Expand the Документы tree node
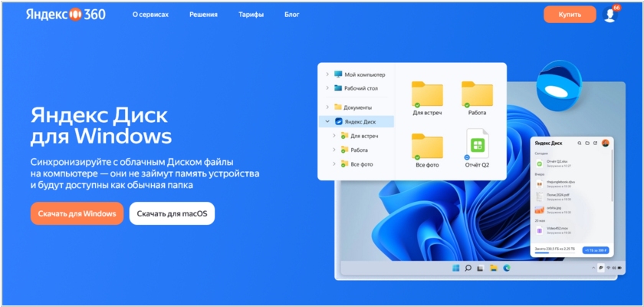Viewport: 644px width, 307px height. click(327, 107)
